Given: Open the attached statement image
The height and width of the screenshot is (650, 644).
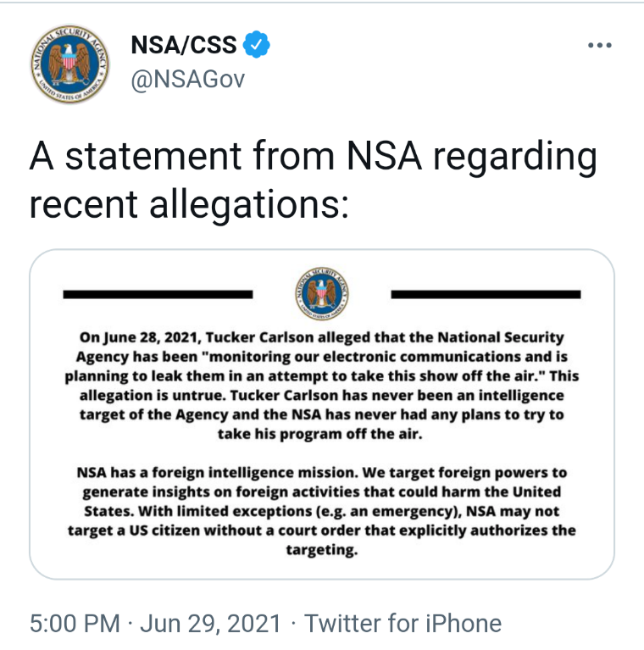Looking at the screenshot, I should click(322, 414).
